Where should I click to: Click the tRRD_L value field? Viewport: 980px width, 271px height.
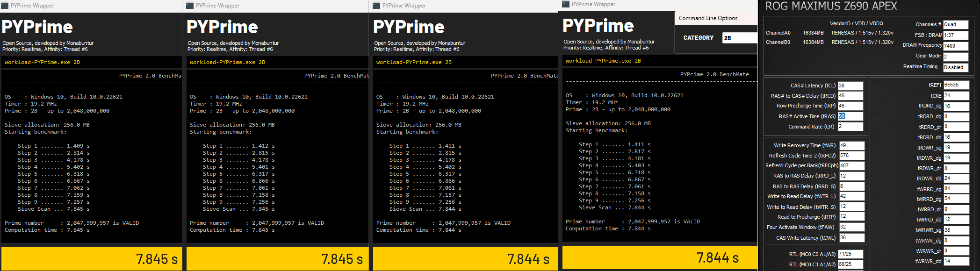click(x=852, y=176)
